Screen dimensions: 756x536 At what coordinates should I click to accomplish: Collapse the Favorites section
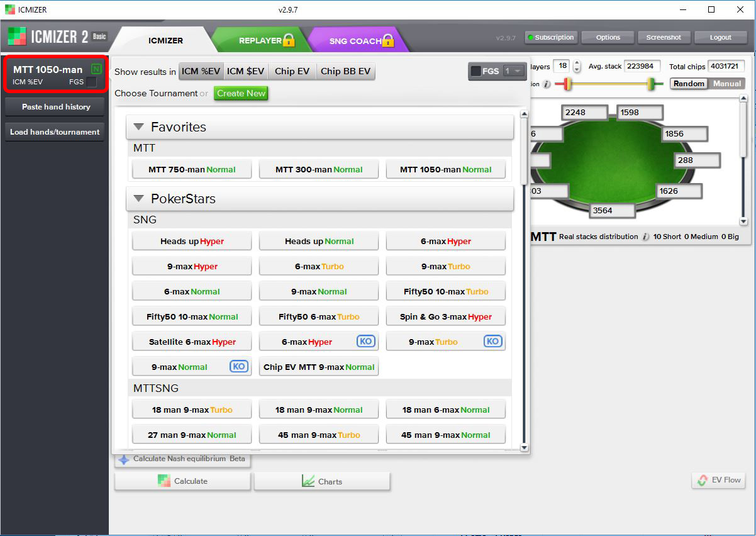coord(138,127)
